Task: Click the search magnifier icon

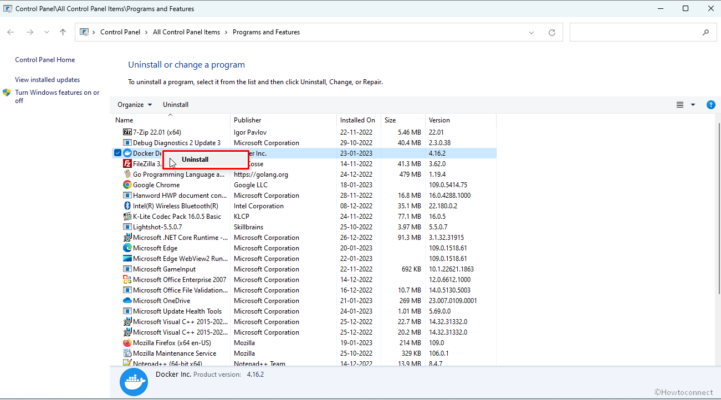Action: coord(706,32)
